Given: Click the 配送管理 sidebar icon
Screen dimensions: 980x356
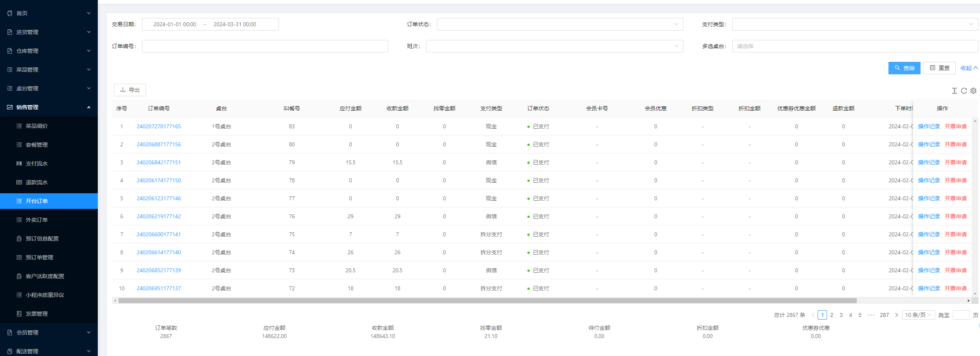Looking at the screenshot, I should pyautogui.click(x=10, y=351).
